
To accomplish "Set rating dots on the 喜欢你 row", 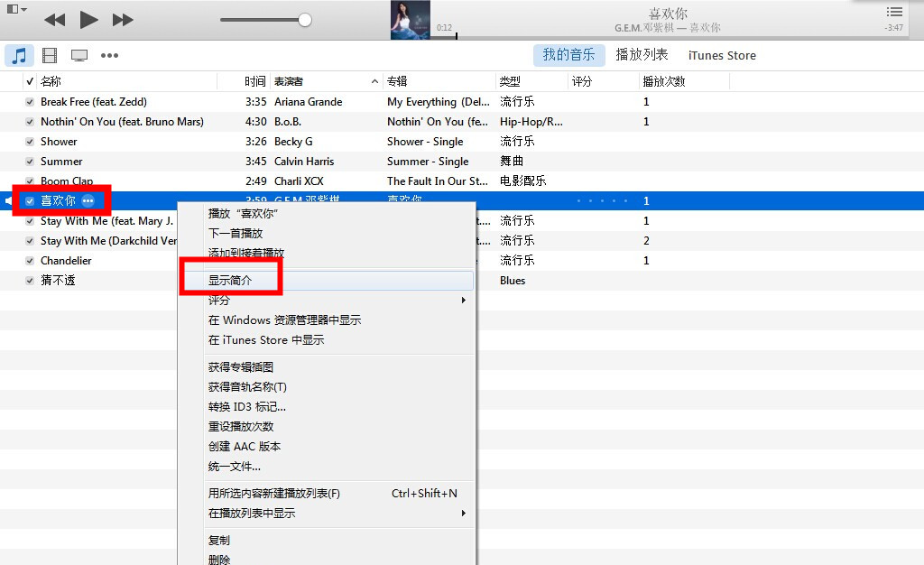I will point(602,201).
